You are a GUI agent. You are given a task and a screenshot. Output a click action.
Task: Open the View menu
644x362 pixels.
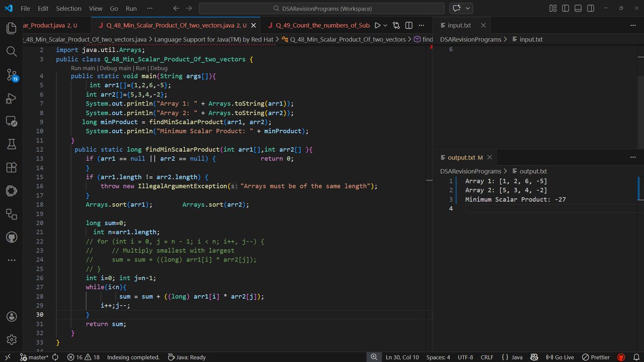pos(96,9)
